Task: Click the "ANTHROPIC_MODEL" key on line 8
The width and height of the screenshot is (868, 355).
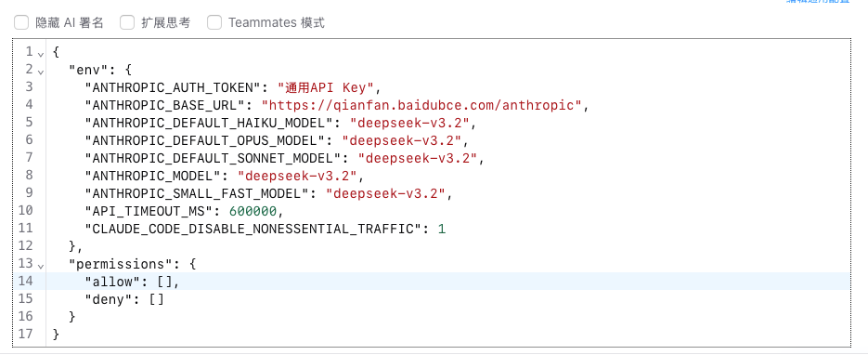Action: click(x=153, y=177)
